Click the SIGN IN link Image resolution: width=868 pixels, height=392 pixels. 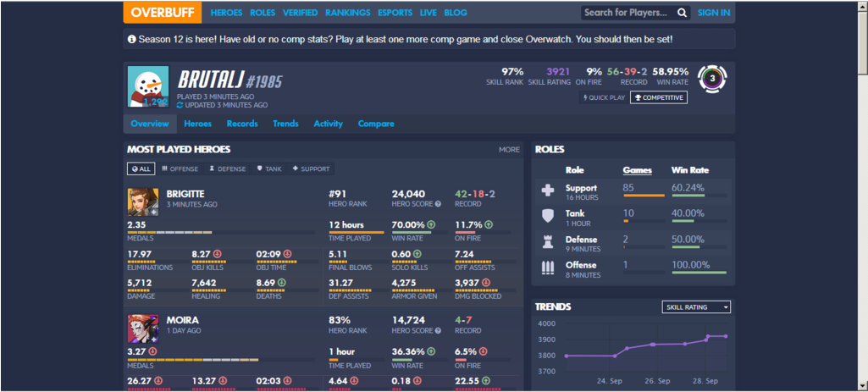[714, 13]
